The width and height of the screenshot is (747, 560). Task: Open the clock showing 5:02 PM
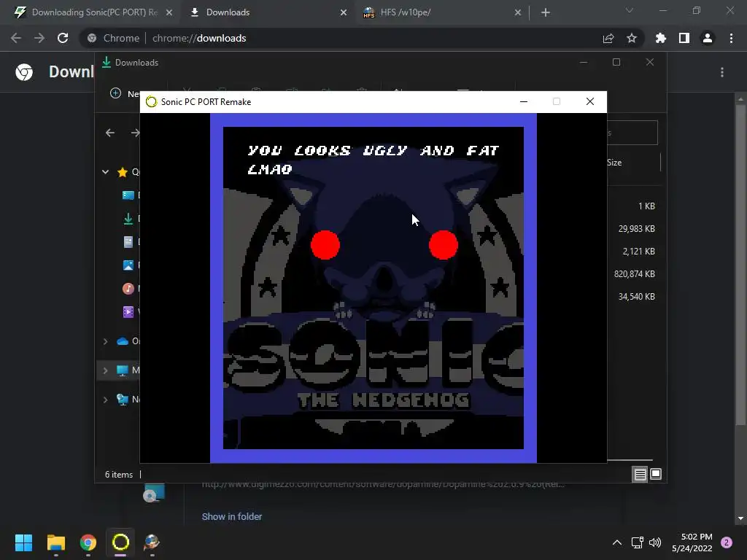692,542
